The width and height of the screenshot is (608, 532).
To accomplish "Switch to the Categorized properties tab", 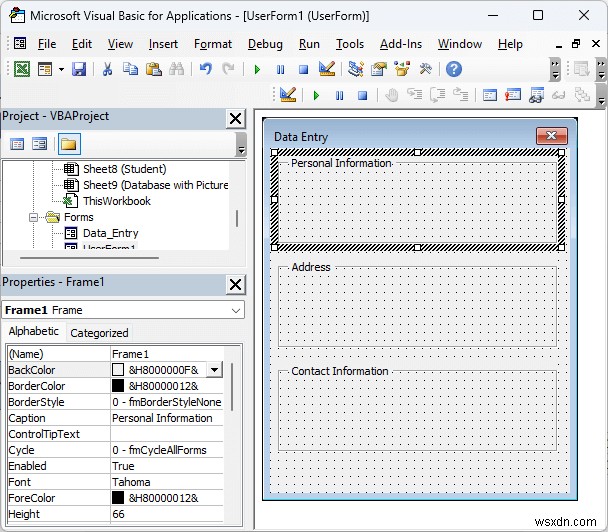I will (x=99, y=333).
